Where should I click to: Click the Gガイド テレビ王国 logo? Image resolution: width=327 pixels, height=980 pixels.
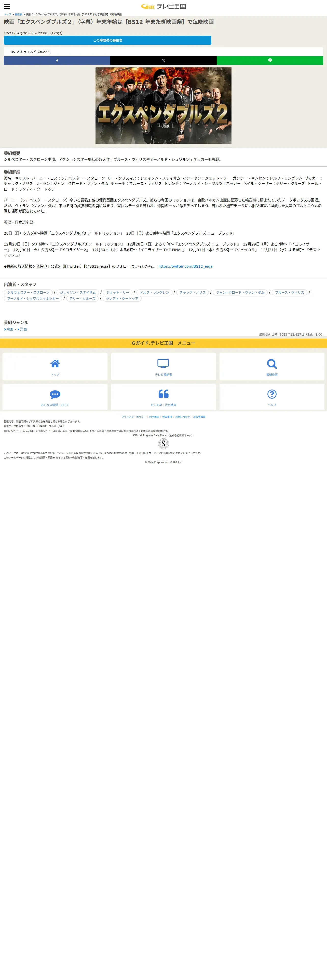tap(163, 6)
